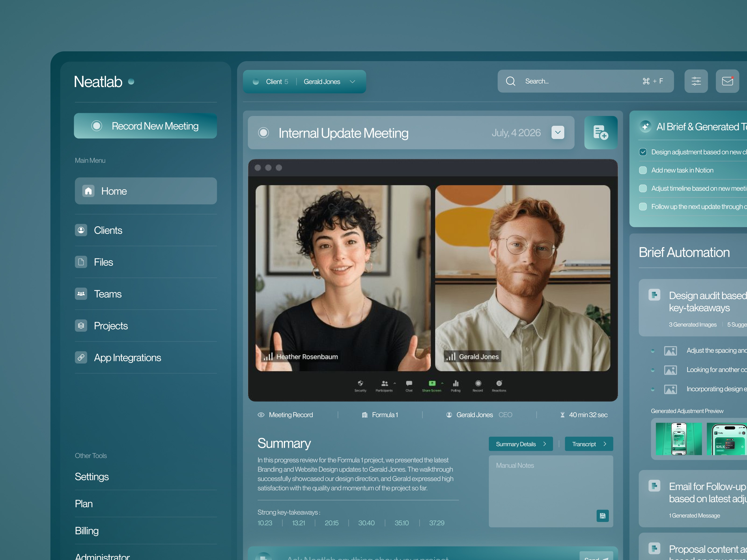This screenshot has height=560, width=747.
Task: Open Home in main menu
Action: pyautogui.click(x=146, y=191)
